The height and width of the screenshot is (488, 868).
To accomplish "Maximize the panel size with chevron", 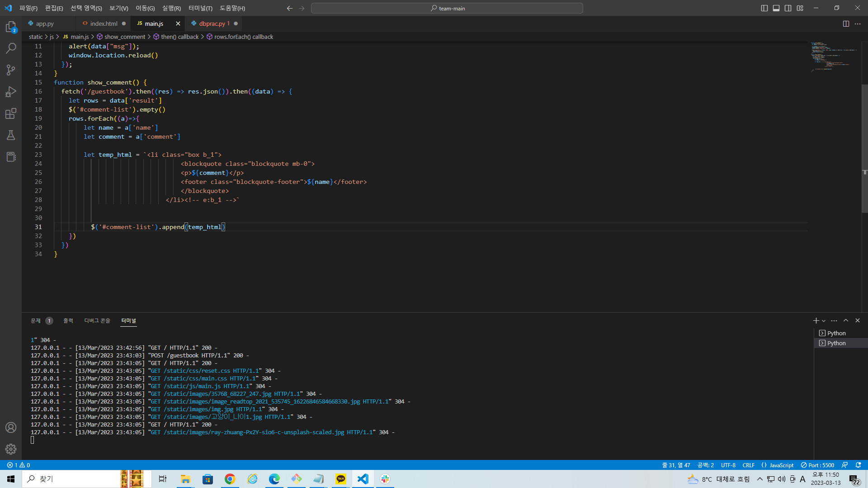I will [846, 321].
